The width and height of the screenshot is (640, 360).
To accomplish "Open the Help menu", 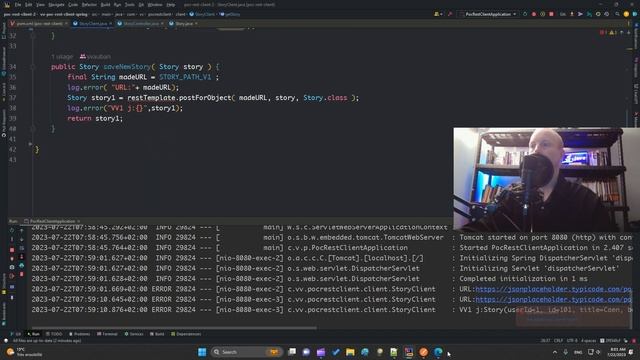I will pos(171,5).
